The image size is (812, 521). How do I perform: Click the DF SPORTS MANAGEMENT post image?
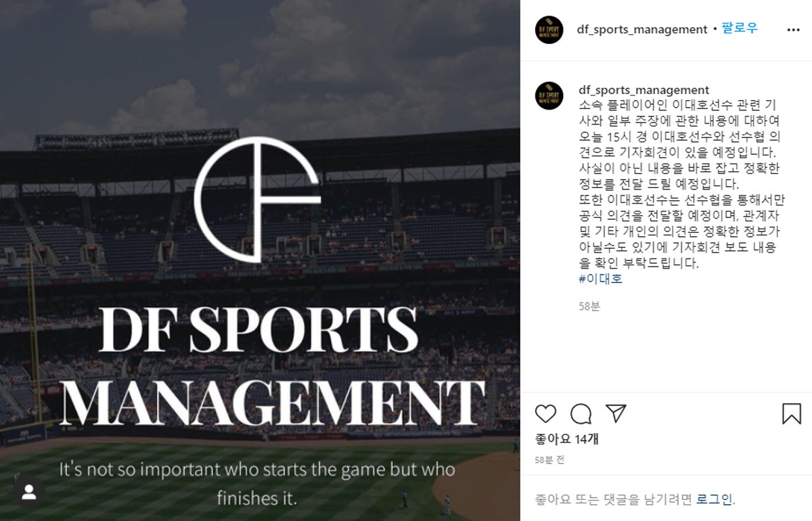260,260
